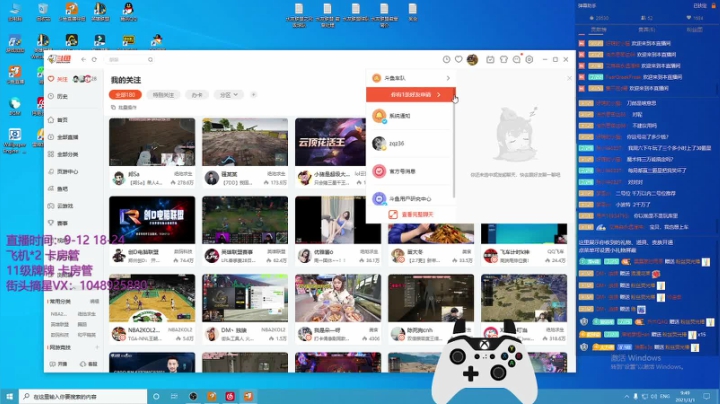
Task: Refresh the page using the reload icon
Action: pos(94,60)
